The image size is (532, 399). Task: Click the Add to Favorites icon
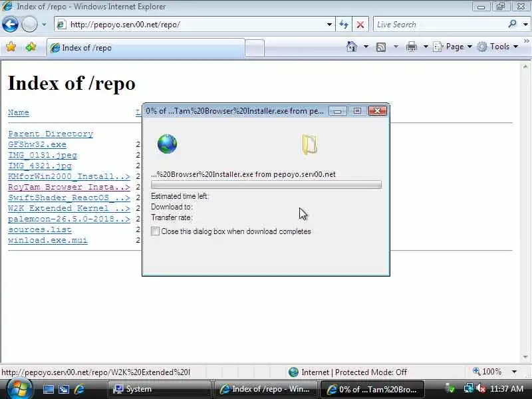(31, 47)
